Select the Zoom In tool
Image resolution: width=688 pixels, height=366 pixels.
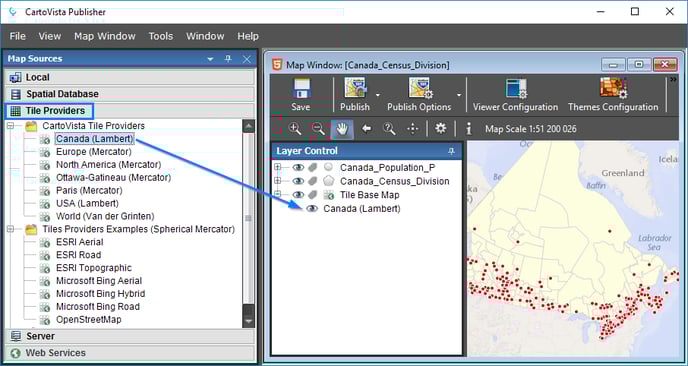click(x=295, y=129)
